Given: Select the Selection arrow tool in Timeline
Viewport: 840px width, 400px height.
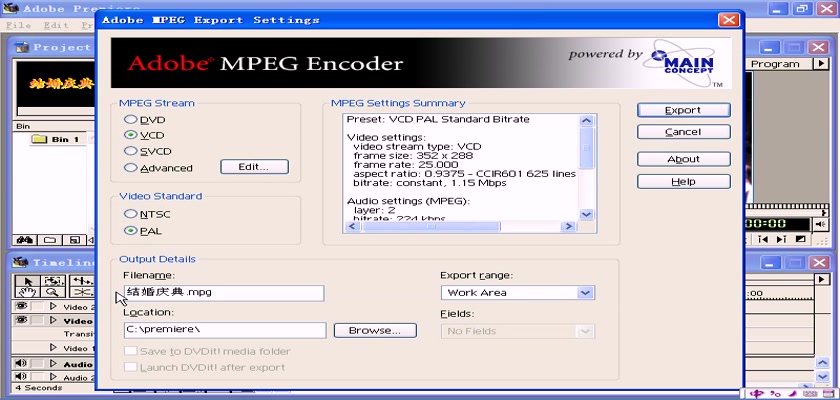Looking at the screenshot, I should [28, 281].
